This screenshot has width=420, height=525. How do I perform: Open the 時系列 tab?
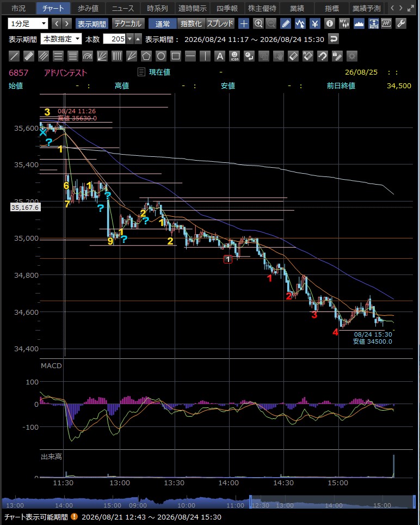(158, 8)
